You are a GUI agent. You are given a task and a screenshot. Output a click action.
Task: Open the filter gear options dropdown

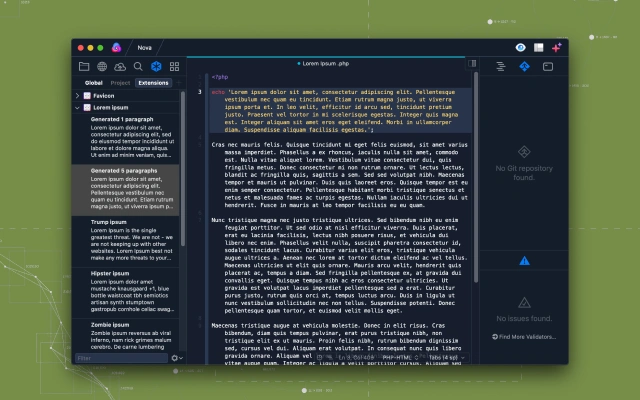coord(177,358)
